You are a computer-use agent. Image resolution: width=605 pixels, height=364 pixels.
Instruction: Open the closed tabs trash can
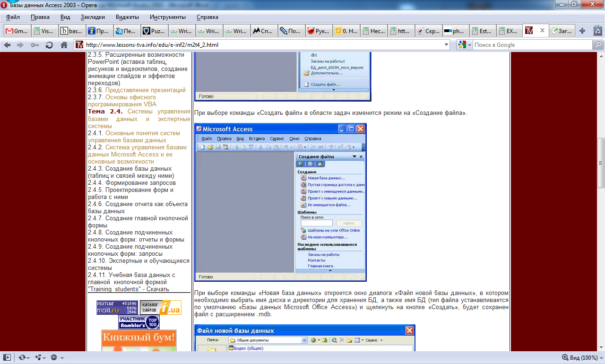coord(597,31)
